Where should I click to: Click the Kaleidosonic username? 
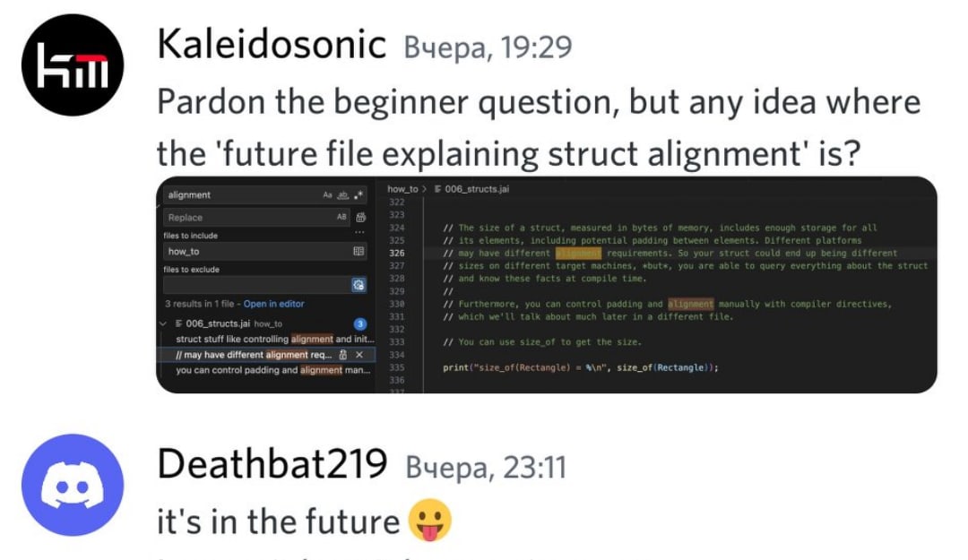click(x=272, y=45)
